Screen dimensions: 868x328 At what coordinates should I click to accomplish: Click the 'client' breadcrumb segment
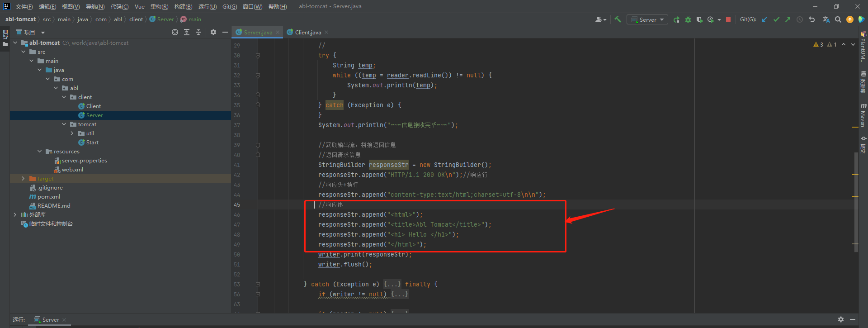[x=136, y=19]
